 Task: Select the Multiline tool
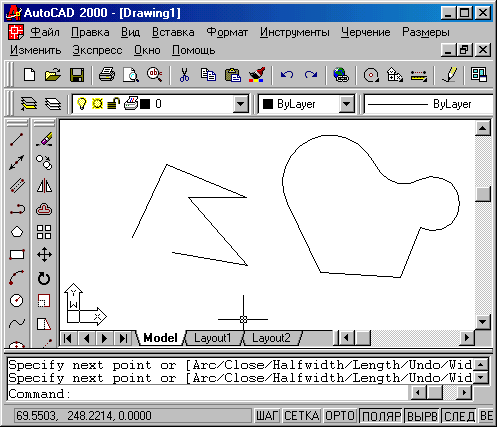(x=17, y=185)
